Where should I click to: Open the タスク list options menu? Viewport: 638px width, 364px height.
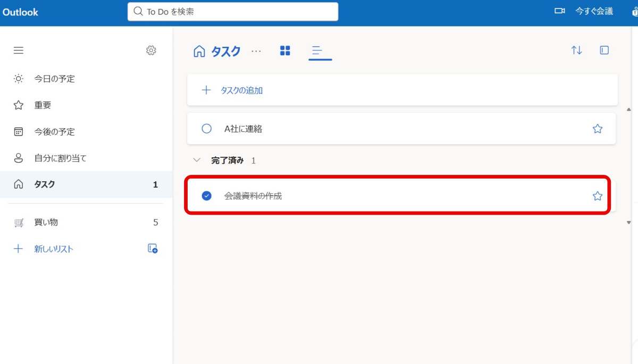256,51
